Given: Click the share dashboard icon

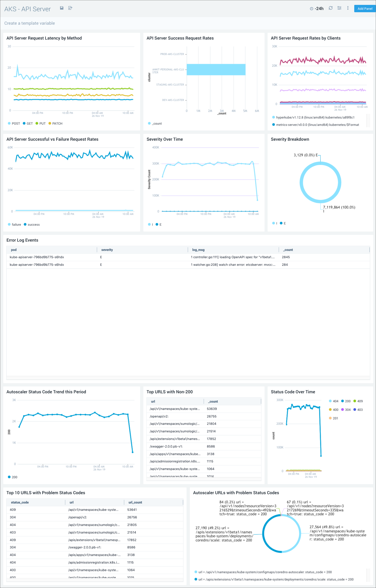Looking at the screenshot, I should point(70,8).
